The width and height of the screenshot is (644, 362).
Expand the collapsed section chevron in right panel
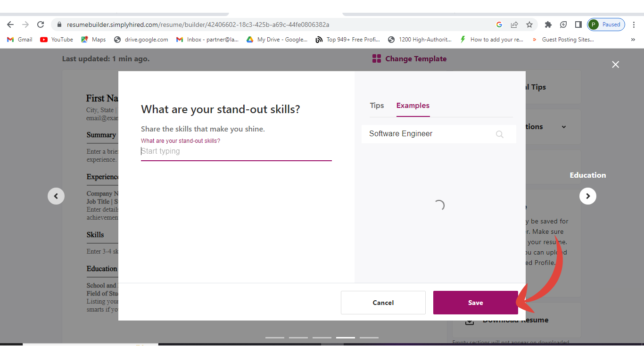point(564,127)
